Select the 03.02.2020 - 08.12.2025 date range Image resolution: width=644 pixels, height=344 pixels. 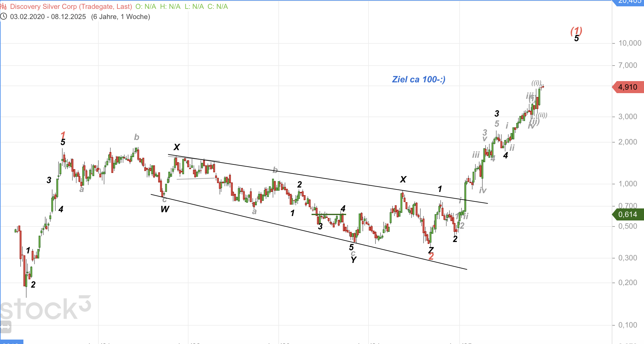coord(48,16)
